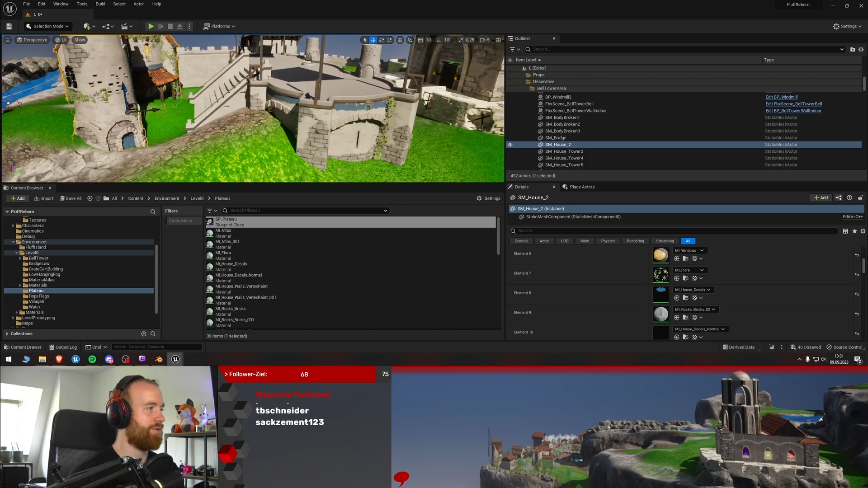Activate the Translate move gizmo tool
The height and width of the screenshot is (488, 868).
373,40
